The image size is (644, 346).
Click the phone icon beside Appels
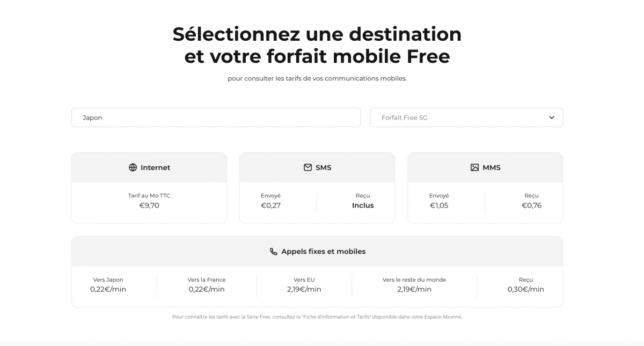tap(274, 252)
